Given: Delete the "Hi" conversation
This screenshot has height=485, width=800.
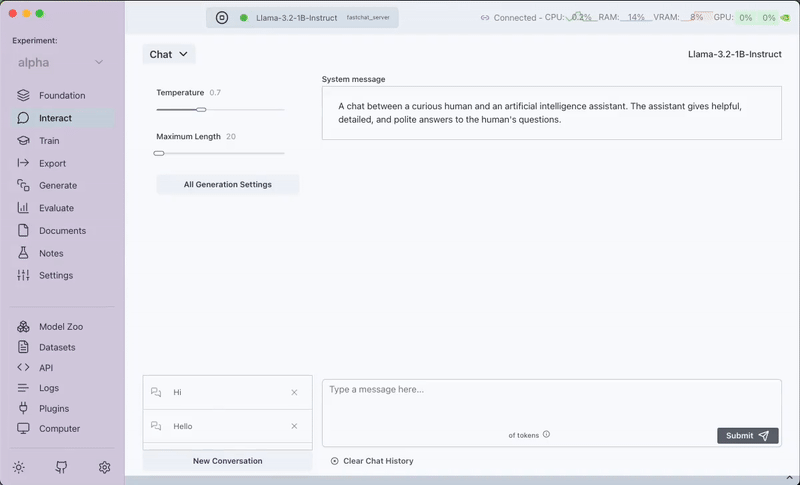Looking at the screenshot, I should (294, 393).
